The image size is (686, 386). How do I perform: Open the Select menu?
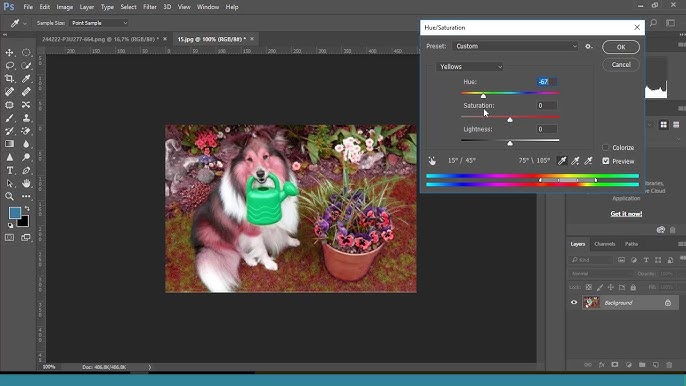128,7
